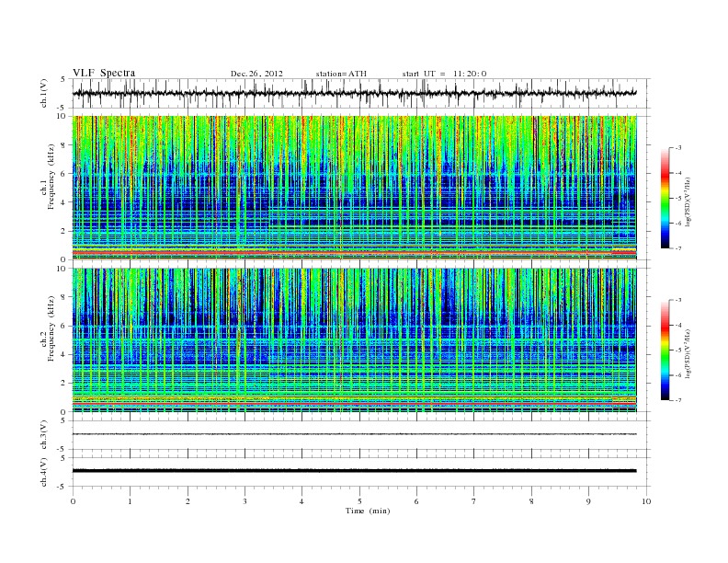Click inside the ch.2 spectrogram panel
Image resolution: width=728 pixels, height=563 pixels.
point(354,340)
